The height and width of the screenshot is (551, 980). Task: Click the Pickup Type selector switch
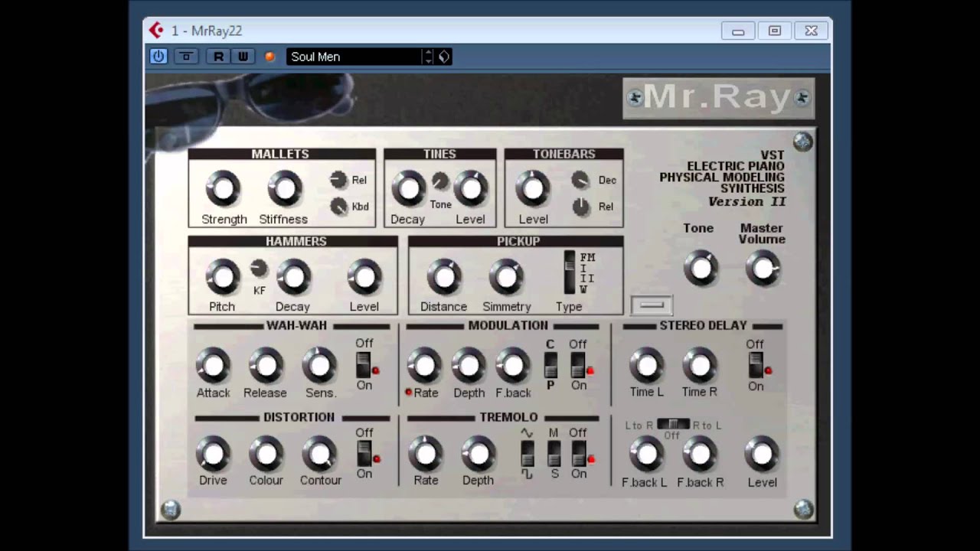pyautogui.click(x=570, y=272)
